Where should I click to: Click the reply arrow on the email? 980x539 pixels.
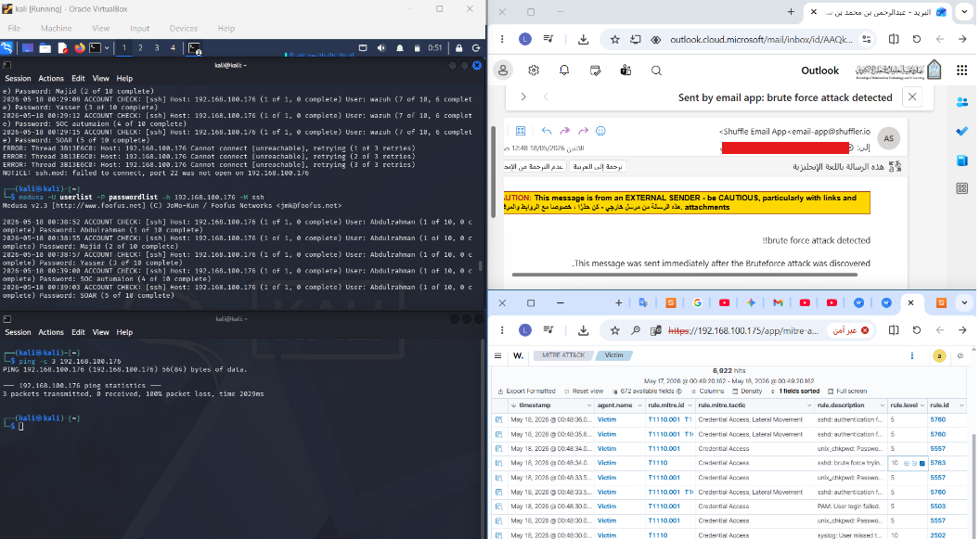click(x=547, y=131)
